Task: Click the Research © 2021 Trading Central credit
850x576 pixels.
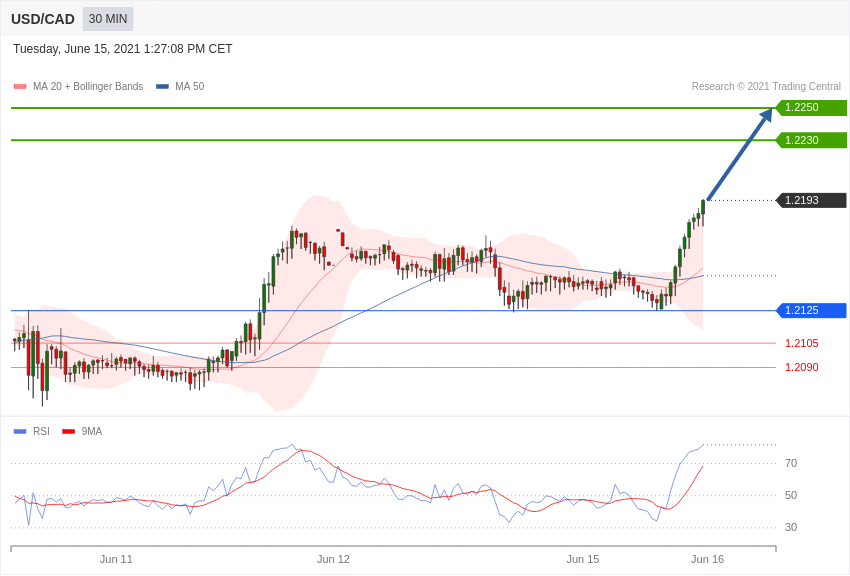Action: point(766,87)
